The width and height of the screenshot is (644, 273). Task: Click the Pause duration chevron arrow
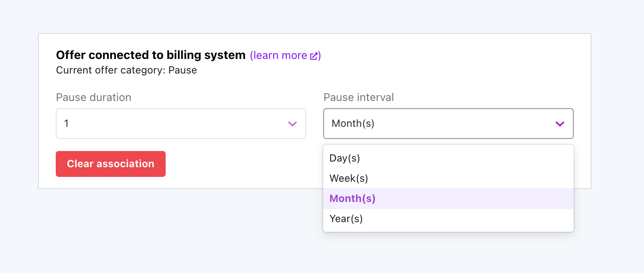point(293,124)
